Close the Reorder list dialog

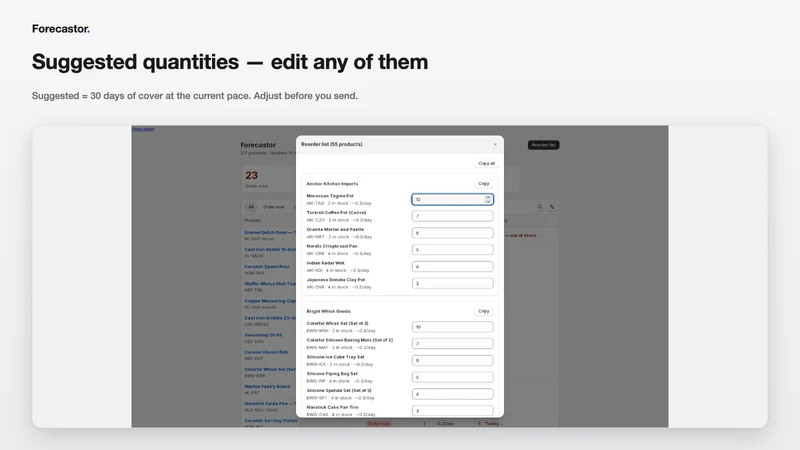[x=495, y=144]
